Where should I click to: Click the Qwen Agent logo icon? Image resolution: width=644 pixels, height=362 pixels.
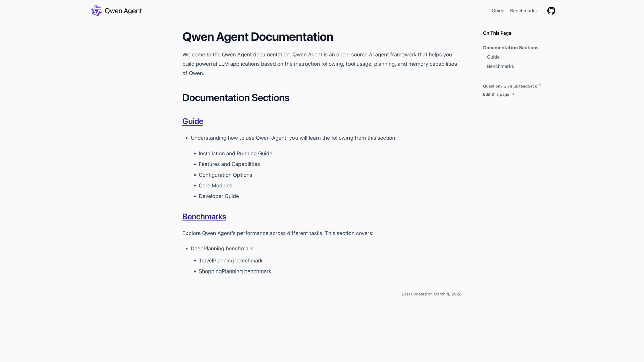[x=96, y=11]
